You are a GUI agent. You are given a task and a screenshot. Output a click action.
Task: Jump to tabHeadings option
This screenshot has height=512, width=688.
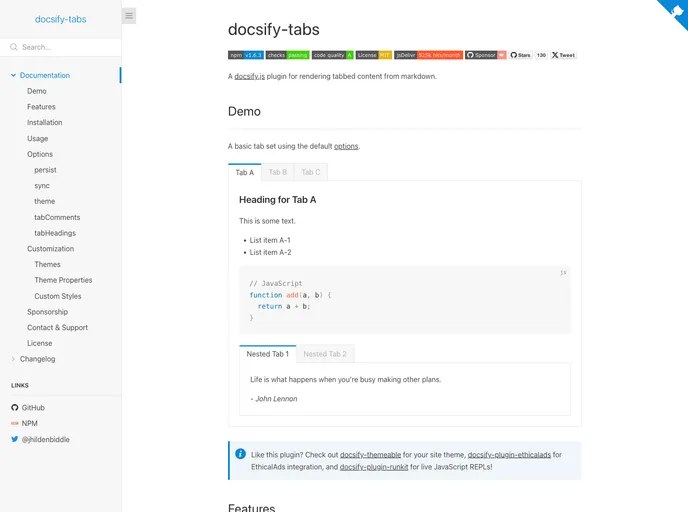(55, 233)
